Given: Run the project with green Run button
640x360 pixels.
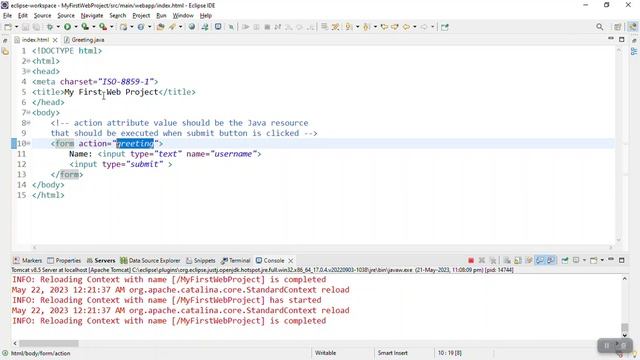Looking at the screenshot, I should 67,27.
